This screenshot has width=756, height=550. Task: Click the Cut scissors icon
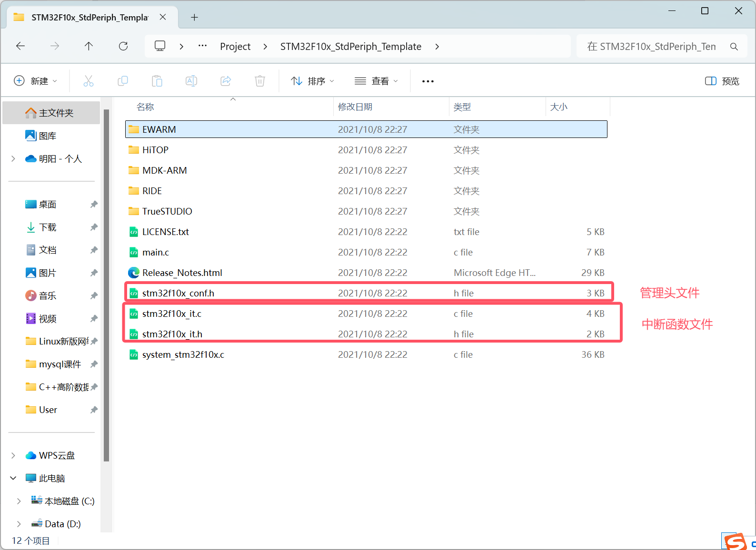(x=89, y=81)
